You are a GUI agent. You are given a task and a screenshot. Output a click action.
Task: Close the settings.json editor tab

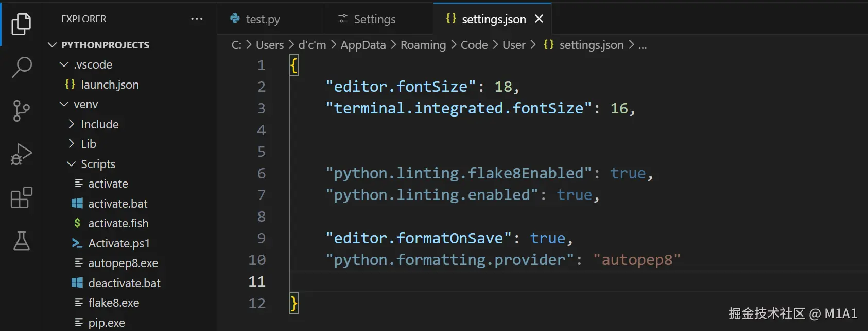tap(539, 19)
